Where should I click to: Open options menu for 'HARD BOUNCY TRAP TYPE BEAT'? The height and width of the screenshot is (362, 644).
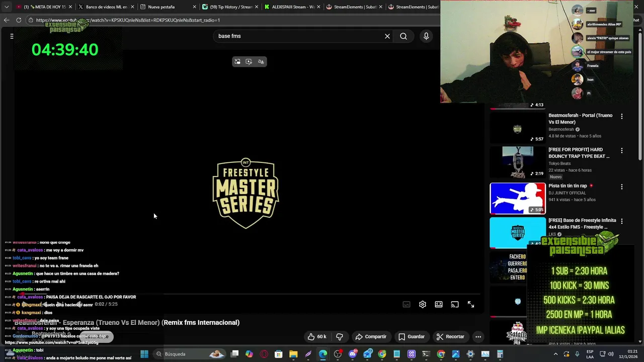[622, 150]
